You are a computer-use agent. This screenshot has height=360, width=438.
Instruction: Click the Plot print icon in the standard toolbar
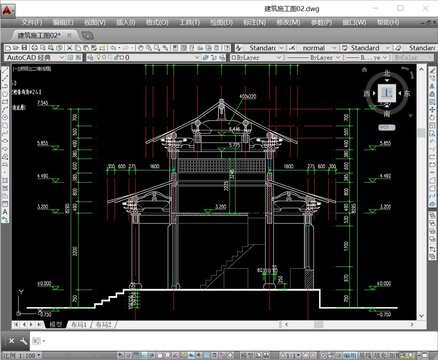(x=35, y=48)
